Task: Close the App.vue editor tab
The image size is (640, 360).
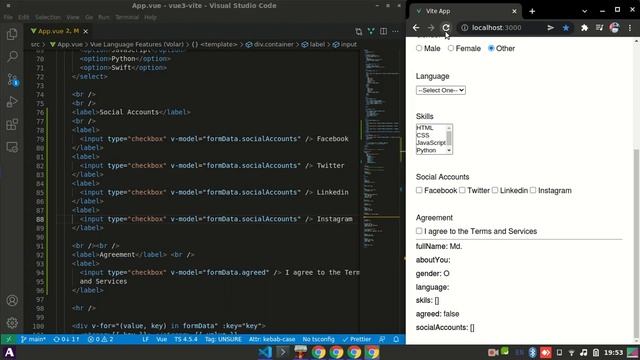Action: click(x=85, y=31)
